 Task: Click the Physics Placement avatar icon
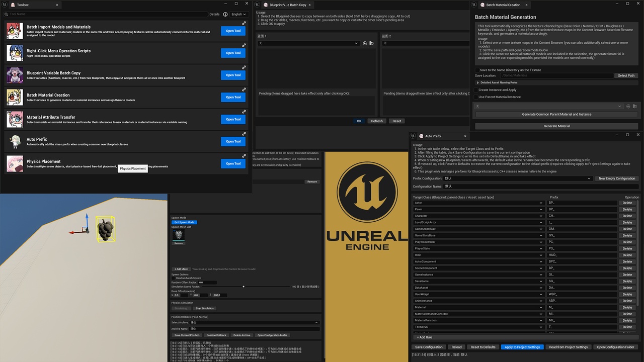(15, 163)
